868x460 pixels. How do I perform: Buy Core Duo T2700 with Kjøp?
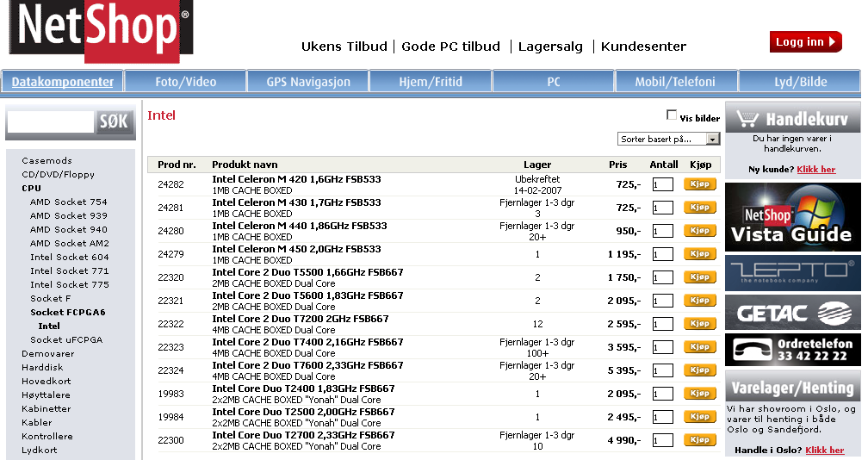tap(700, 440)
